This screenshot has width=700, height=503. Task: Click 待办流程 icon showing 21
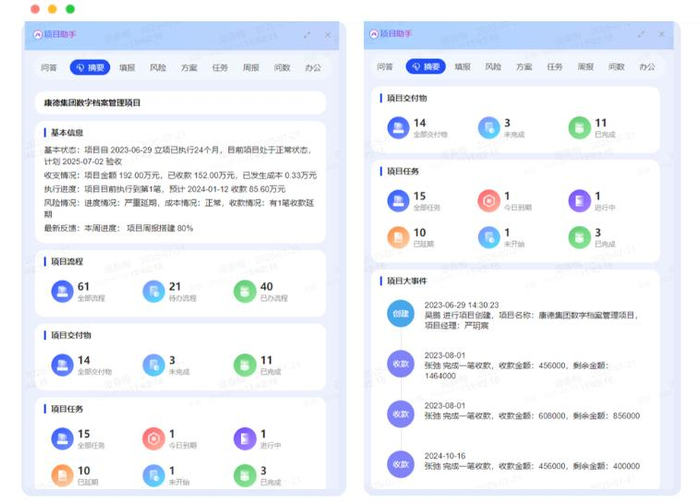point(154,291)
